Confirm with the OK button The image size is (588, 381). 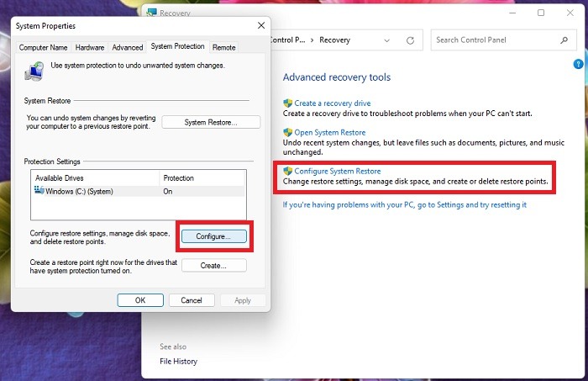[x=140, y=300]
